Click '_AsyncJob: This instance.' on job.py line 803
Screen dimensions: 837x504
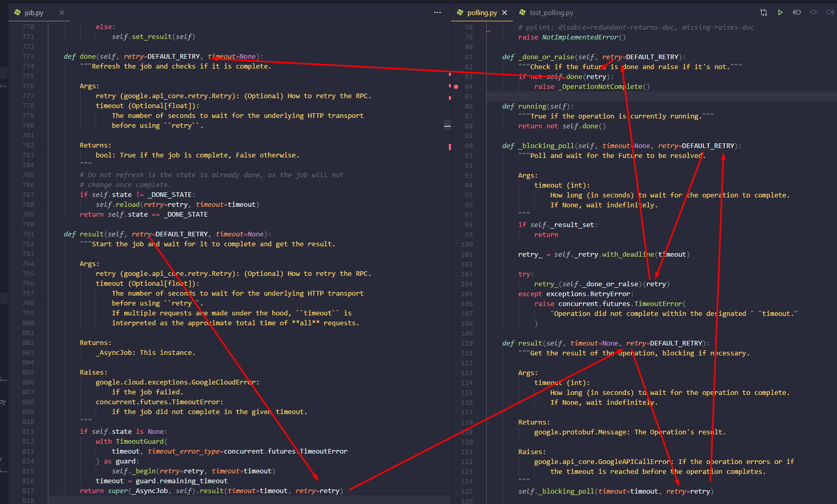(x=145, y=353)
